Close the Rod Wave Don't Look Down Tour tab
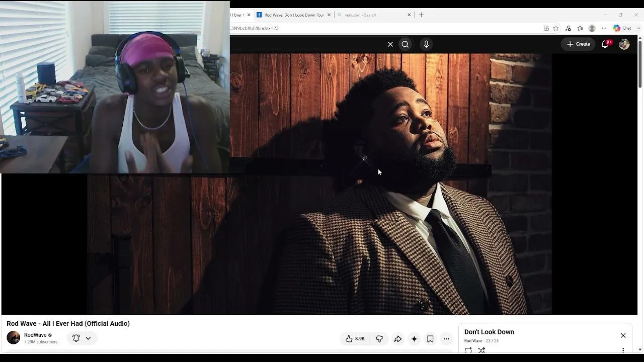The width and height of the screenshot is (644, 362). (329, 15)
